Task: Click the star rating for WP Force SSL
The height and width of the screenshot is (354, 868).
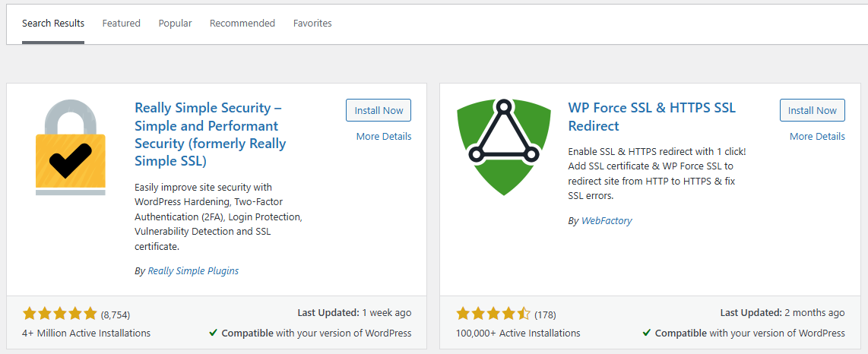Action: 493,314
